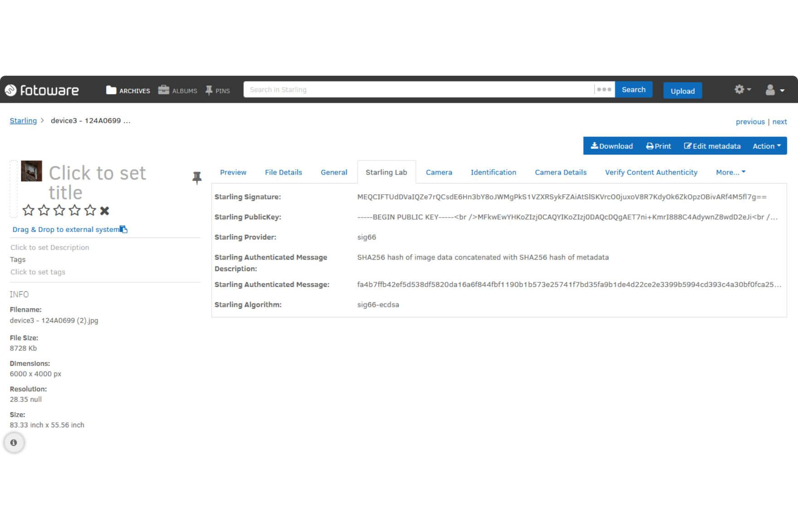Open the Pins menu
Image resolution: width=798 pixels, height=532 pixels.
pyautogui.click(x=218, y=90)
